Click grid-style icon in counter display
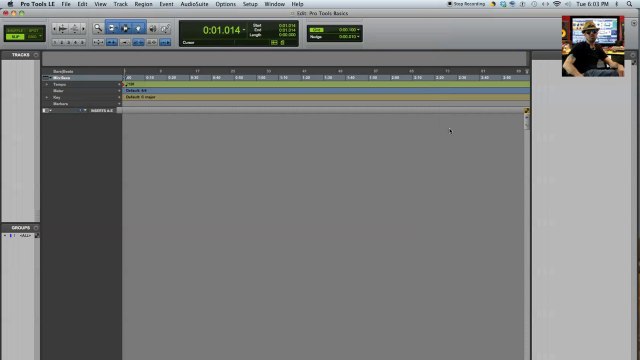Screen dimensions: 640x360 click(x=274, y=42)
